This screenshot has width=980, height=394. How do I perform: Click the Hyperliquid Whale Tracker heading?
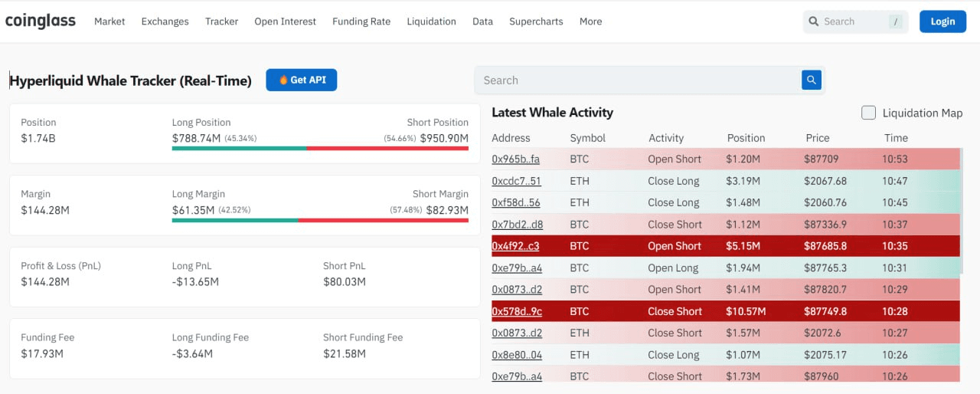tap(130, 80)
